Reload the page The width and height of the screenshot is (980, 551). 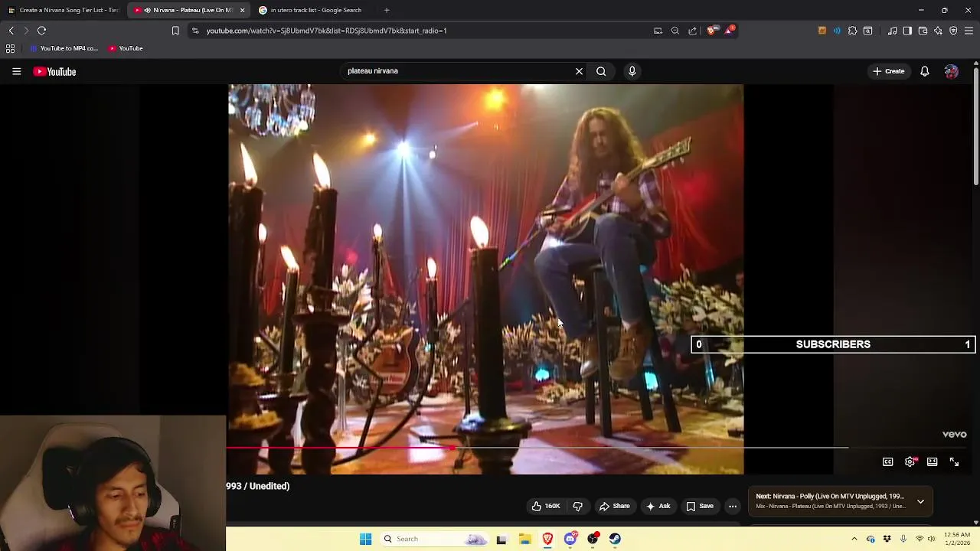[41, 31]
